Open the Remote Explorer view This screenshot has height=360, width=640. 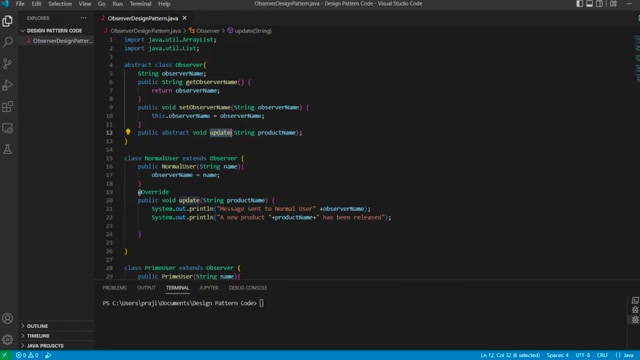click(x=7, y=128)
